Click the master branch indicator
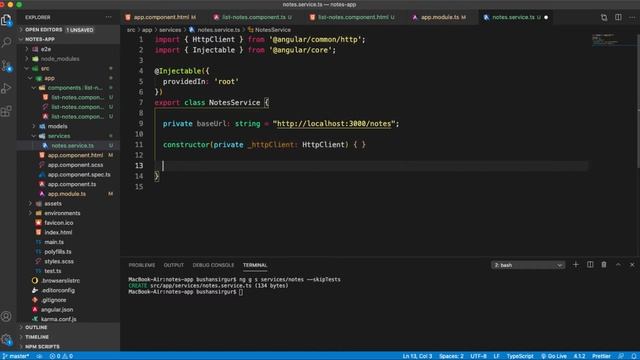 [x=16, y=356]
